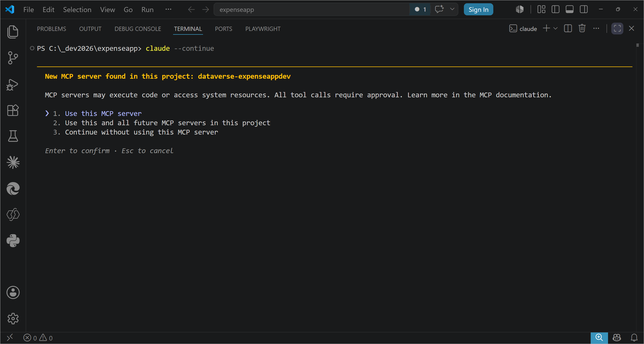This screenshot has height=344, width=644.
Task: Toggle secondary side bar visibility
Action: tap(584, 9)
